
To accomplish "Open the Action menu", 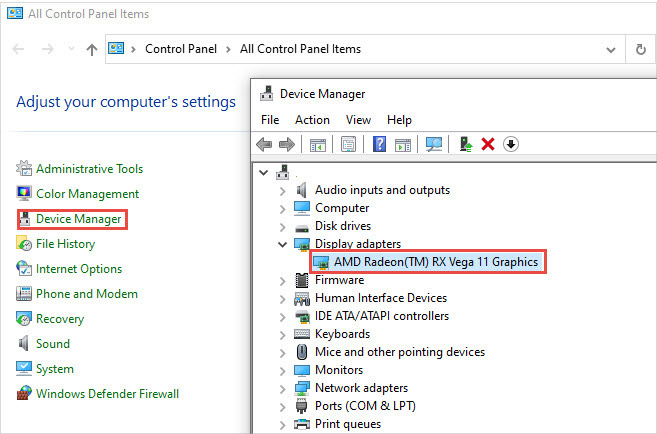I will click(x=312, y=120).
